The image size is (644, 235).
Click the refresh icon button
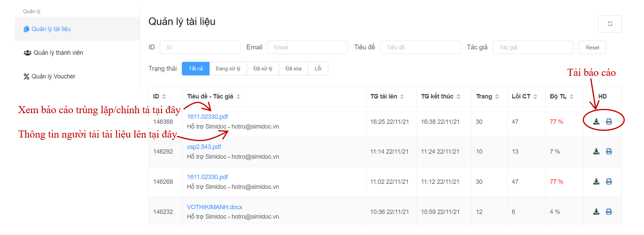coord(609,24)
